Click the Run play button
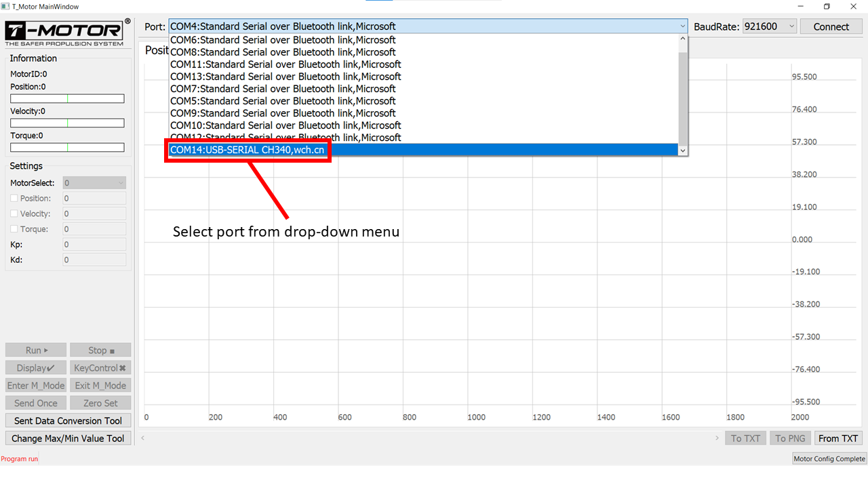Image resolution: width=868 pixels, height=488 pixels. coord(36,350)
